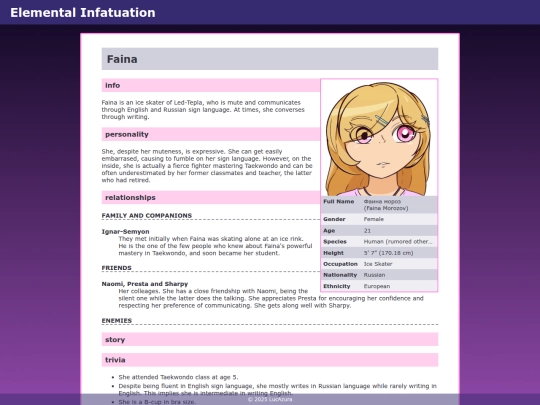540x405 pixels.
Task: Open Faina's character portrait image
Action: click(379, 138)
